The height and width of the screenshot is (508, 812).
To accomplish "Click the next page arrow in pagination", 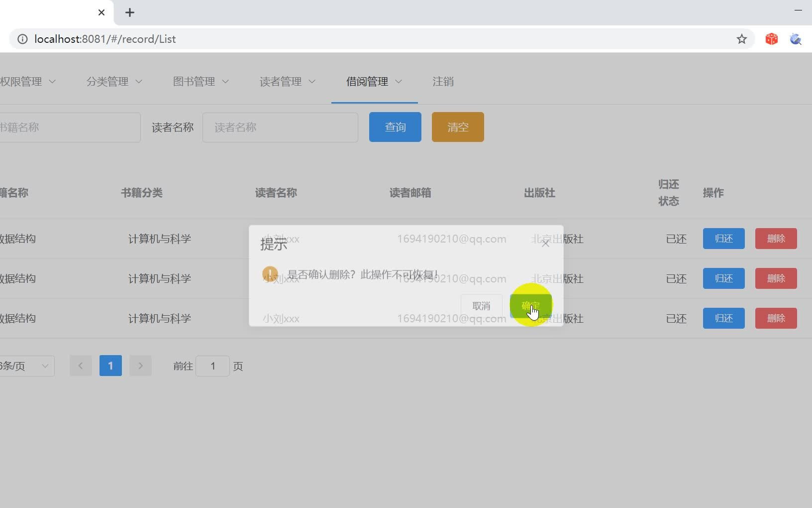I will [x=140, y=366].
